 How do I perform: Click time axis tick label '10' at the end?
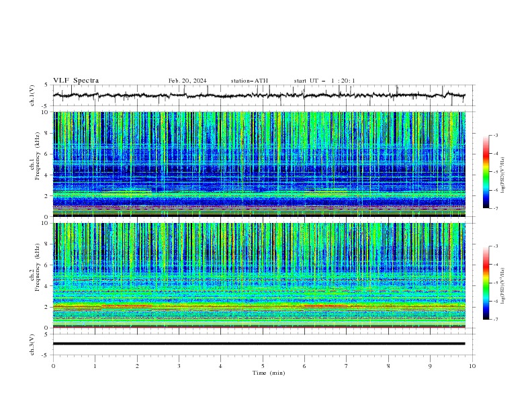pyautogui.click(x=472, y=366)
